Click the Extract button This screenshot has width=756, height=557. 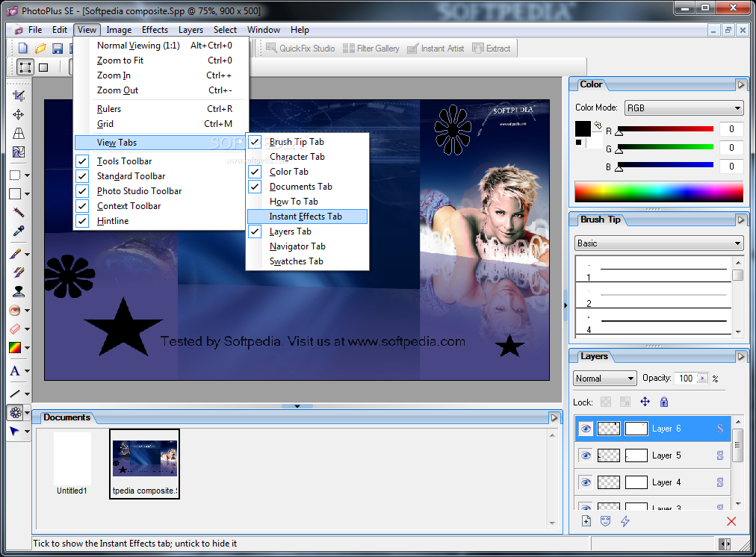(x=492, y=49)
